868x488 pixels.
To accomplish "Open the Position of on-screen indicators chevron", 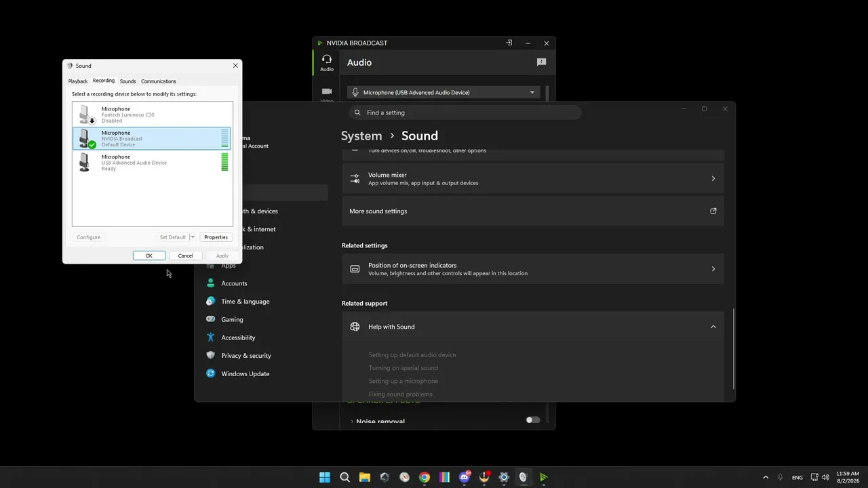I will pos(713,269).
